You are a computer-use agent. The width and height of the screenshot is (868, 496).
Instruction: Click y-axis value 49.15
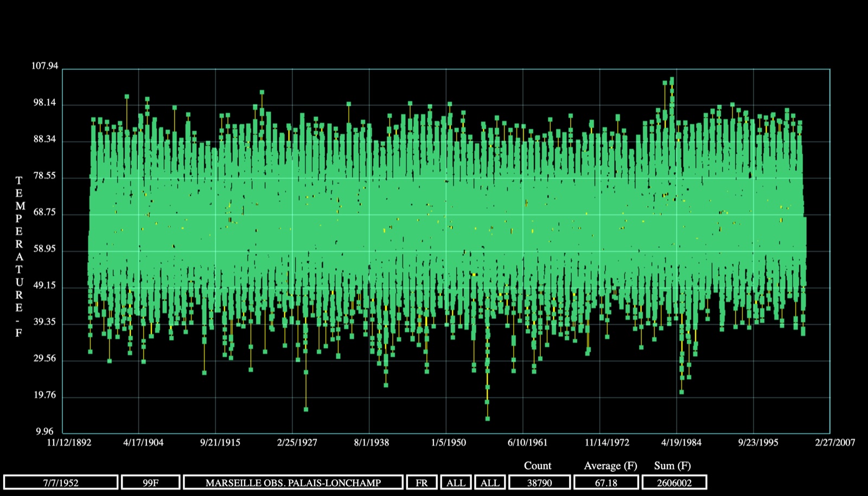(x=44, y=285)
